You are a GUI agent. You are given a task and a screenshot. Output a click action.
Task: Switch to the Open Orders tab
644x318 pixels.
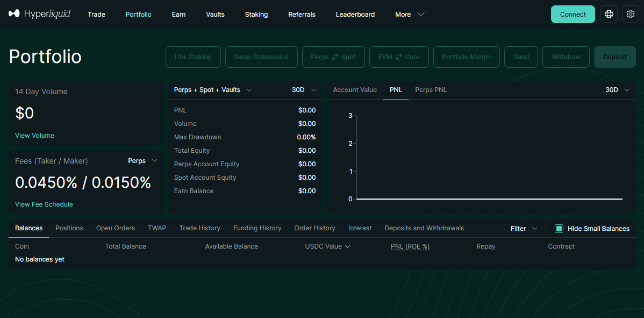click(x=116, y=228)
